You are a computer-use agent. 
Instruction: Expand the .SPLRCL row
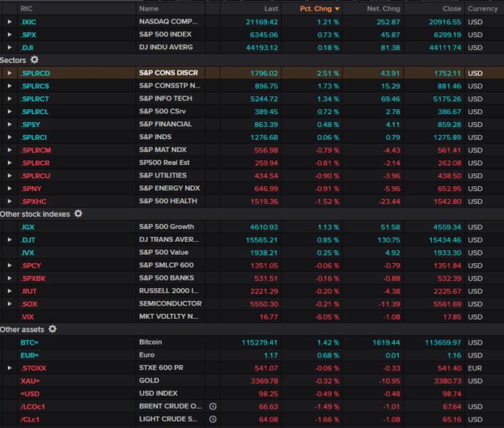point(10,112)
